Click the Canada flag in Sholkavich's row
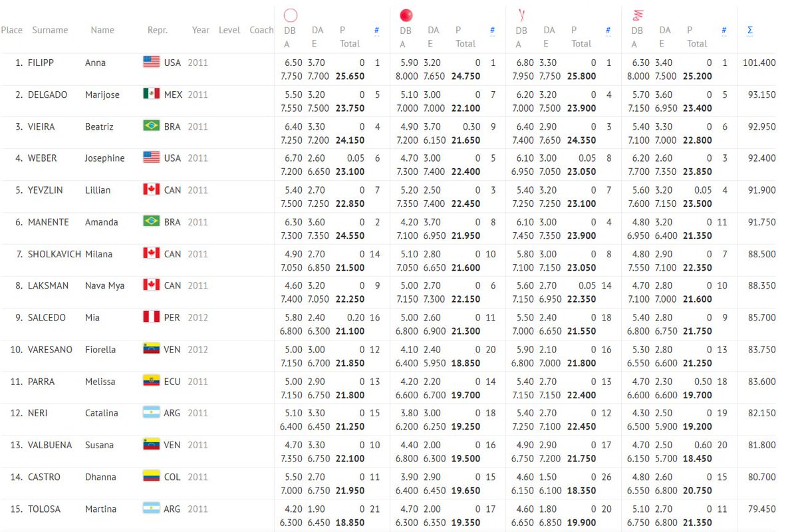Screen dimensions: 798x532 coord(152,254)
